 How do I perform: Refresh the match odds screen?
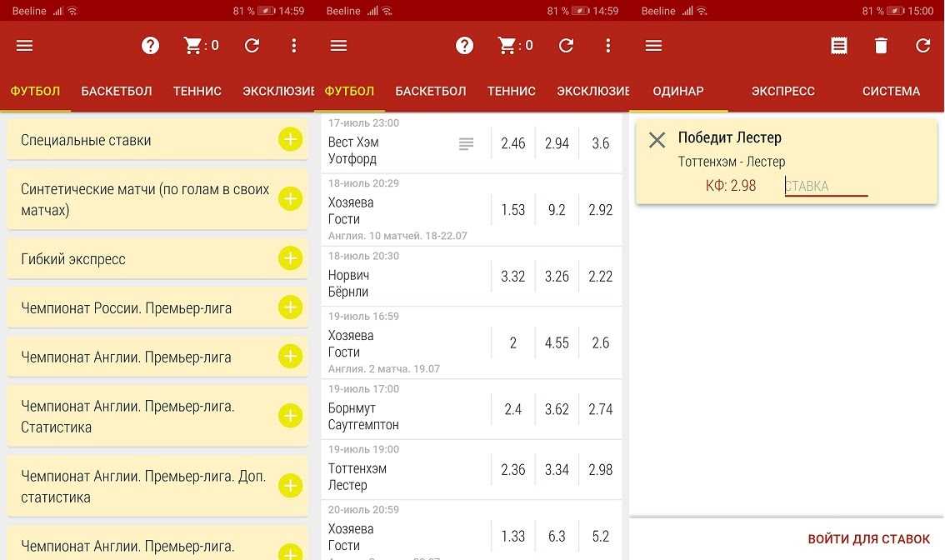(x=566, y=45)
